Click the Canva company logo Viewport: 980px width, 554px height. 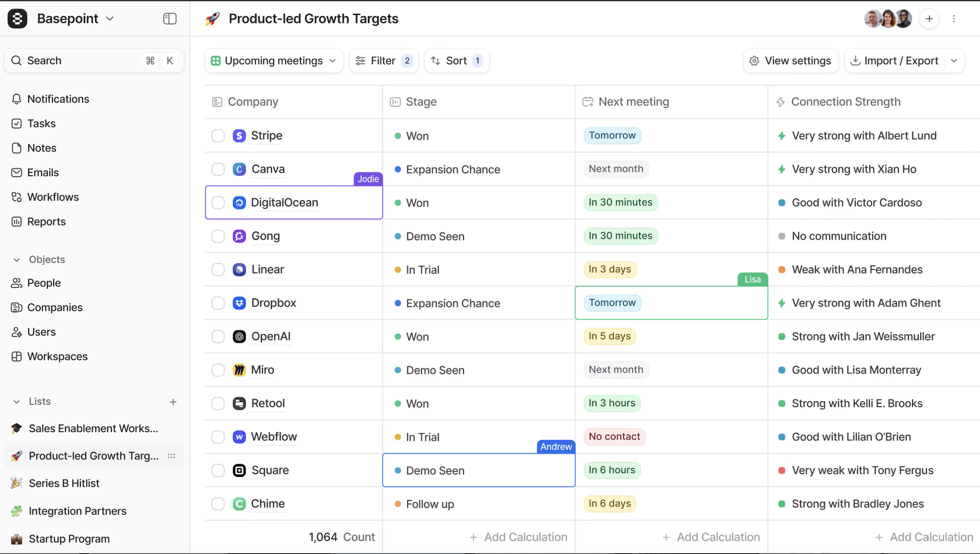tap(239, 169)
